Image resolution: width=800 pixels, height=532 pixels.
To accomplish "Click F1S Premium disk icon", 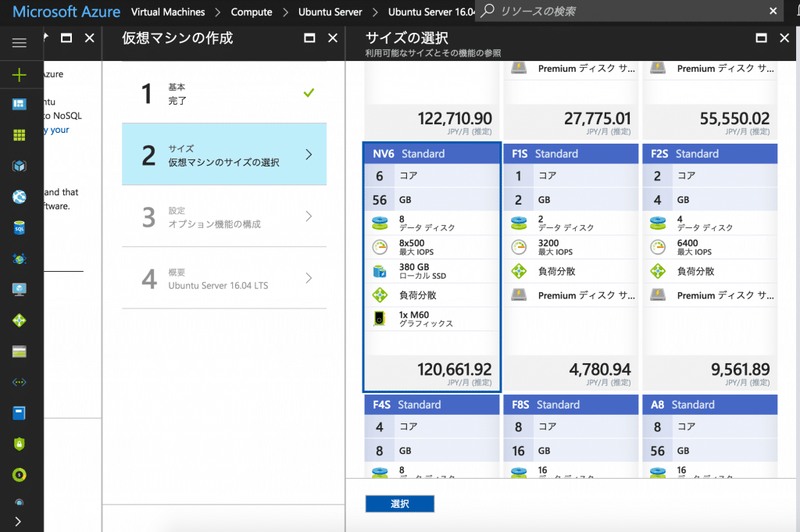I will 519,295.
